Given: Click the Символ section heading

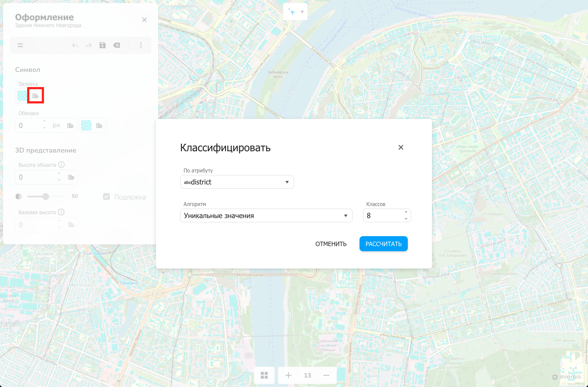Looking at the screenshot, I should [28, 70].
